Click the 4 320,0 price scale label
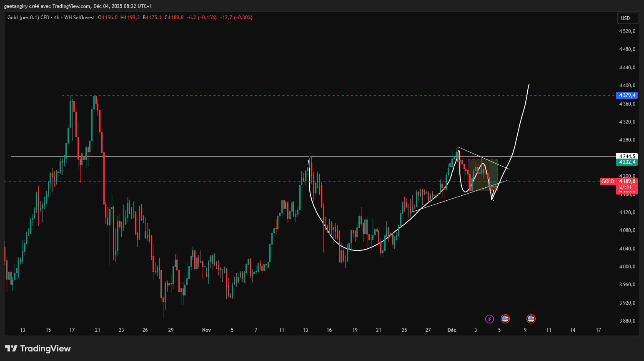The image size is (644, 361). pos(627,122)
